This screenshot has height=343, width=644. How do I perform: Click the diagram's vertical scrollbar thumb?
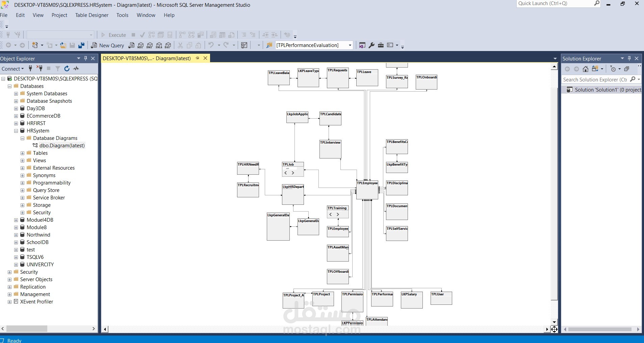pyautogui.click(x=554, y=193)
